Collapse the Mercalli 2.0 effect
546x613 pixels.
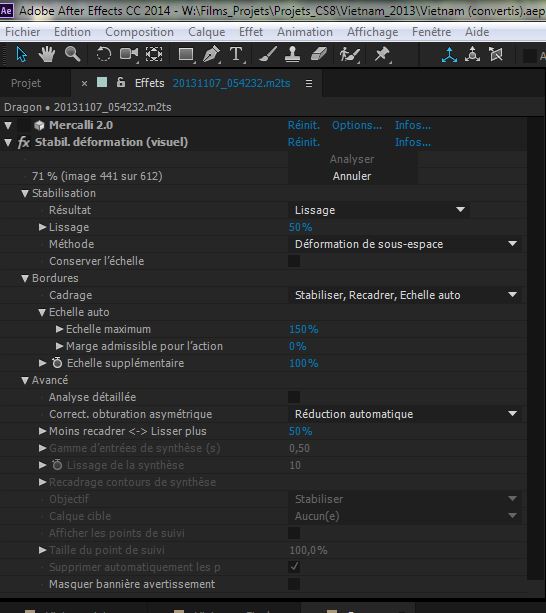click(x=8, y=125)
